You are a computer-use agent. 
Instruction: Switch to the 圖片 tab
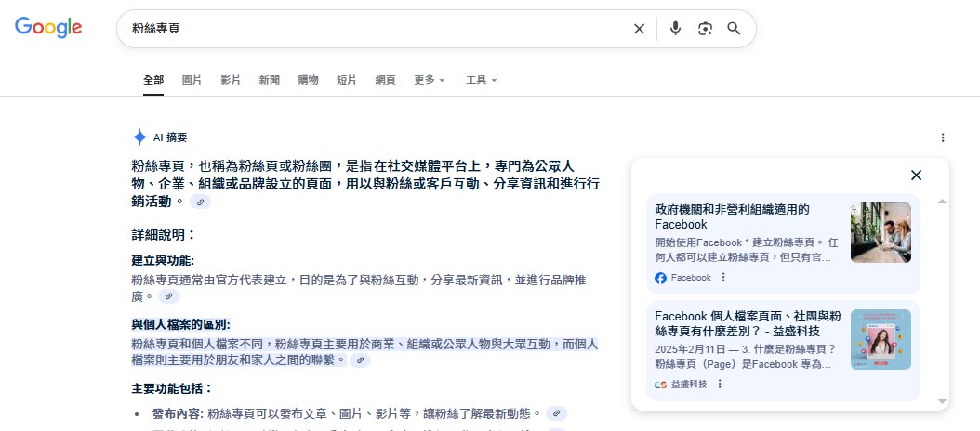pyautogui.click(x=192, y=80)
